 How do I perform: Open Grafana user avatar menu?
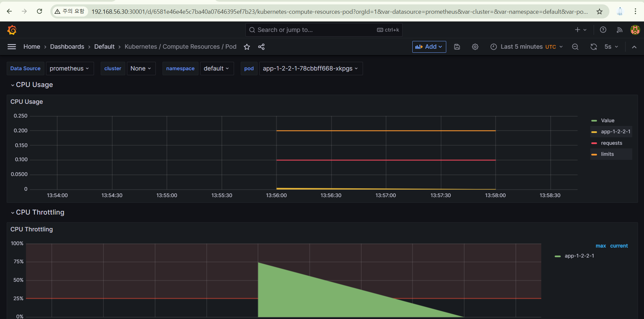tap(635, 30)
